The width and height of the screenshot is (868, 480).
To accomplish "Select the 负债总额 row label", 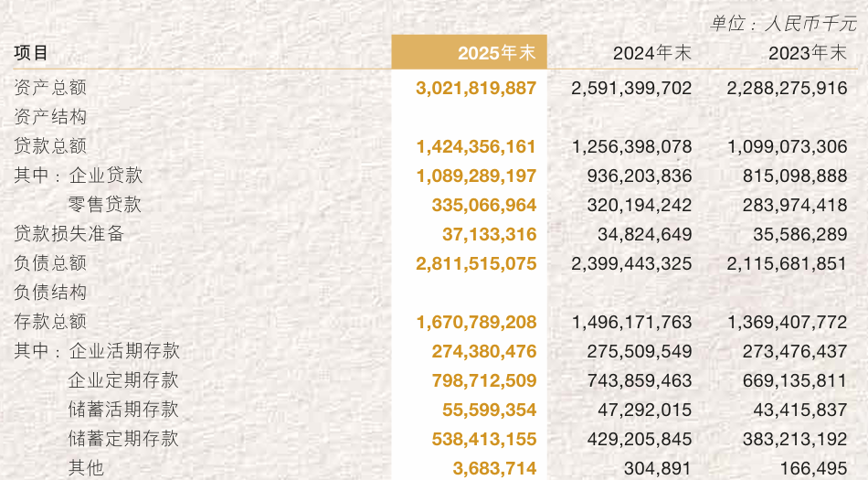I will pyautogui.click(x=50, y=263).
